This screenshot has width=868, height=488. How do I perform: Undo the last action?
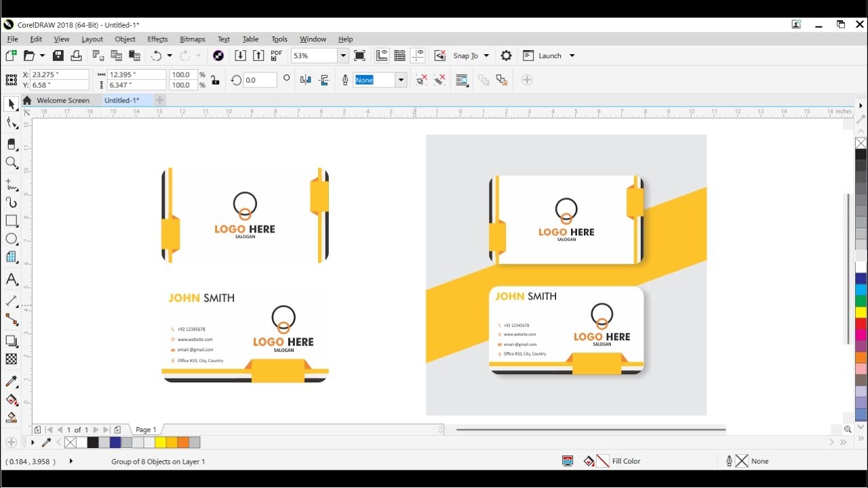pos(156,56)
